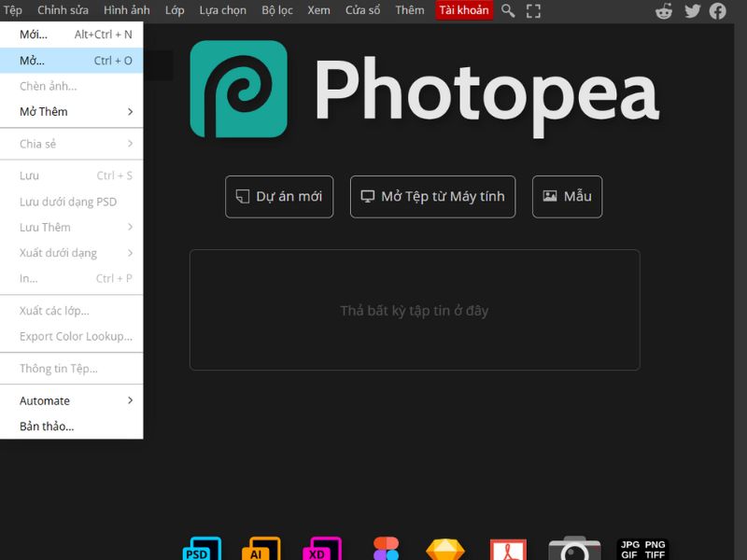Select the PSD file format icon
The width and height of the screenshot is (747, 560).
pos(202,548)
